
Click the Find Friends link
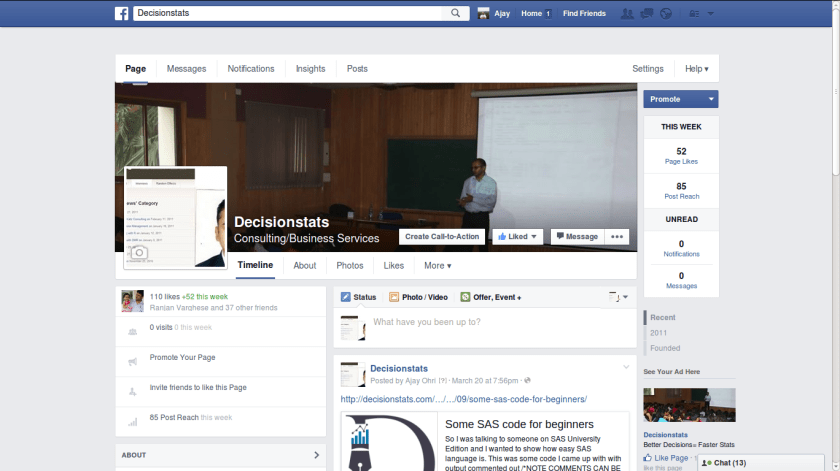(584, 13)
